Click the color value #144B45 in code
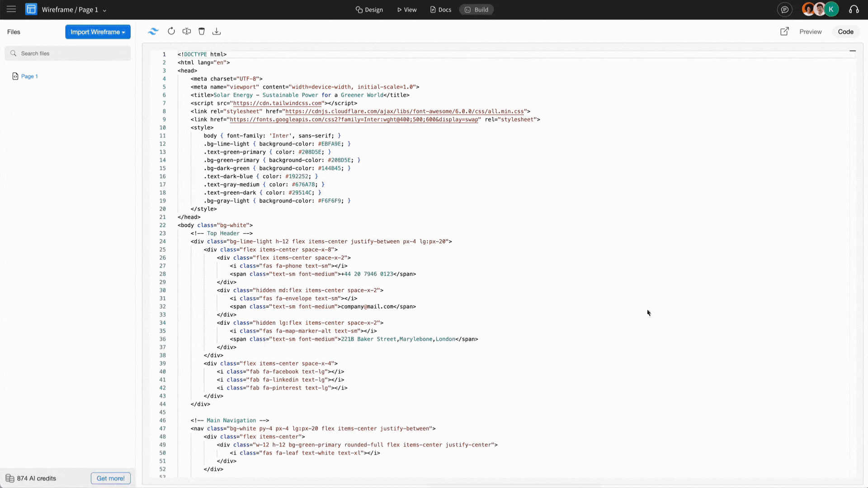 (329, 168)
